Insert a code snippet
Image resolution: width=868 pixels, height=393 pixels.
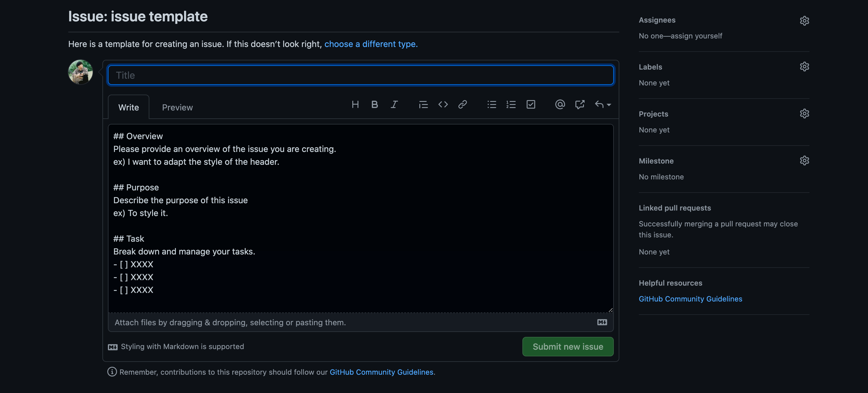click(443, 105)
